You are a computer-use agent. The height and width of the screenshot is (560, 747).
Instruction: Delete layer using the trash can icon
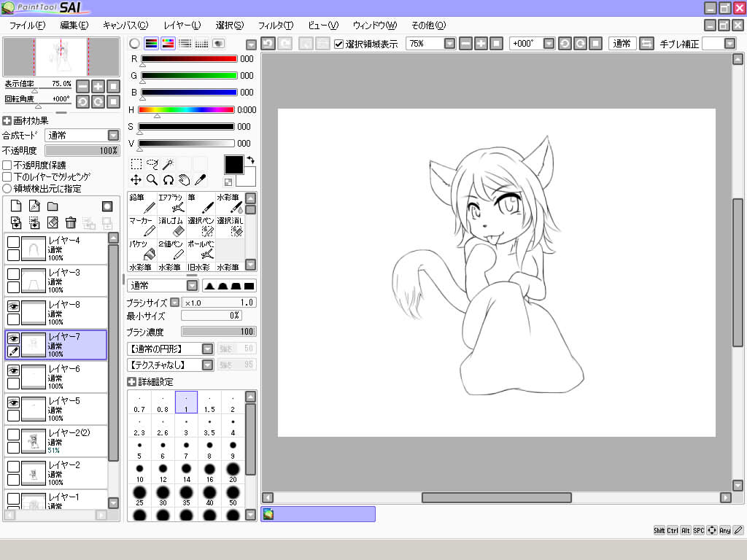point(71,223)
